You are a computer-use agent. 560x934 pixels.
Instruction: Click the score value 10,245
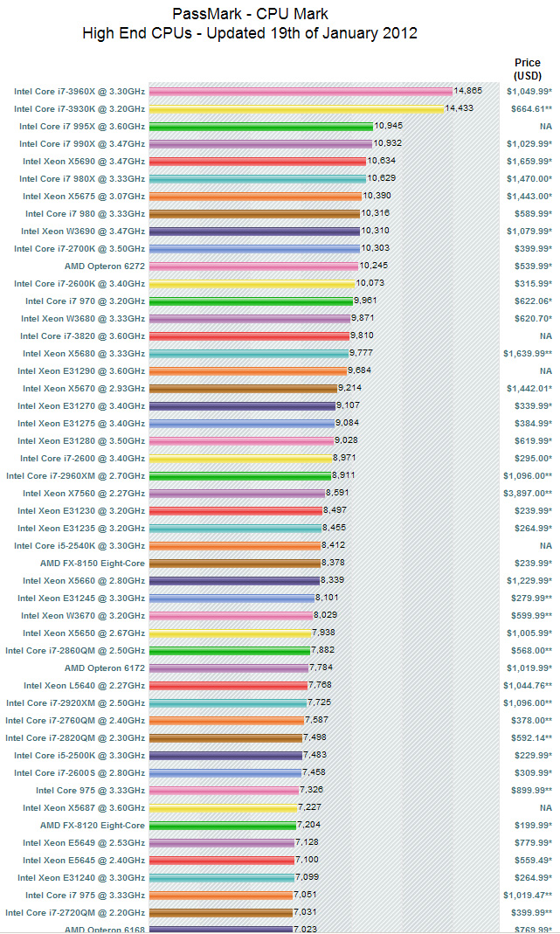pyautogui.click(x=374, y=265)
